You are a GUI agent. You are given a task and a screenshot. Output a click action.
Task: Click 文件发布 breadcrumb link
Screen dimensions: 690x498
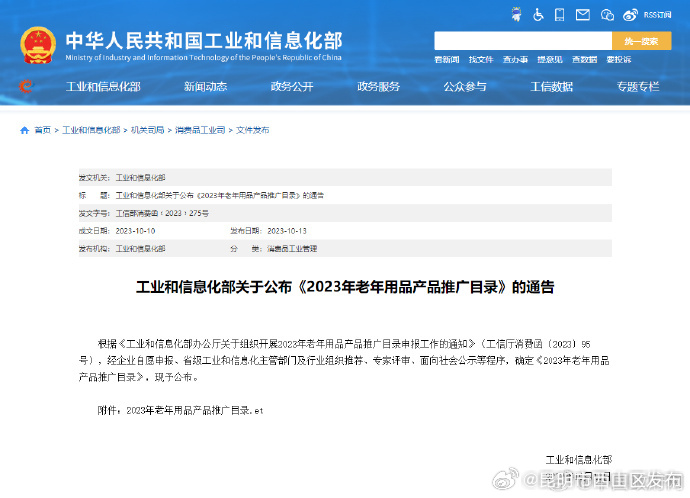253,130
